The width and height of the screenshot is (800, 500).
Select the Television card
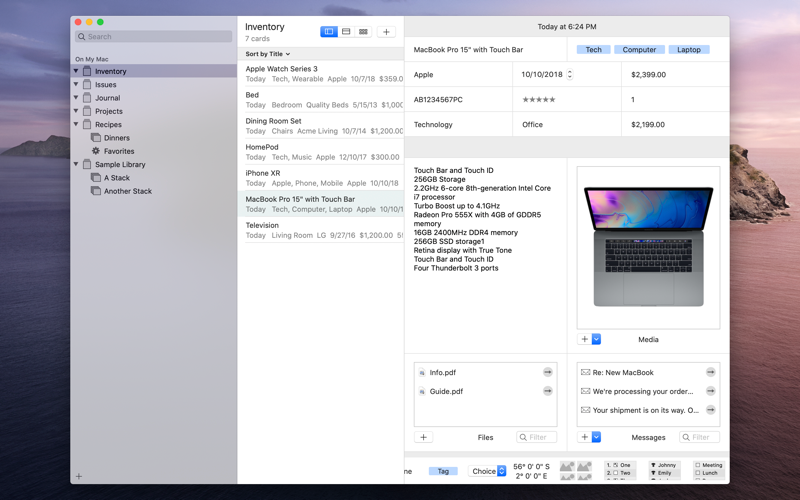point(320,230)
